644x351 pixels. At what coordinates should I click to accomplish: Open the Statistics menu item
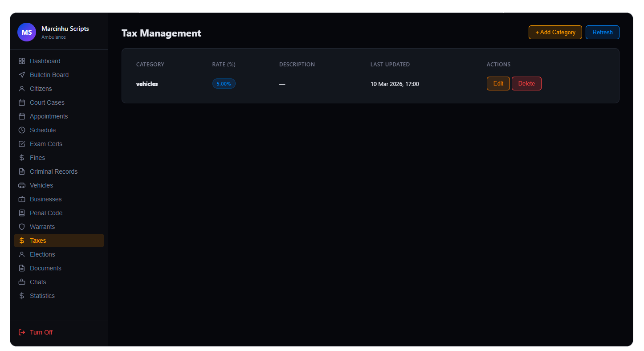[x=42, y=296]
